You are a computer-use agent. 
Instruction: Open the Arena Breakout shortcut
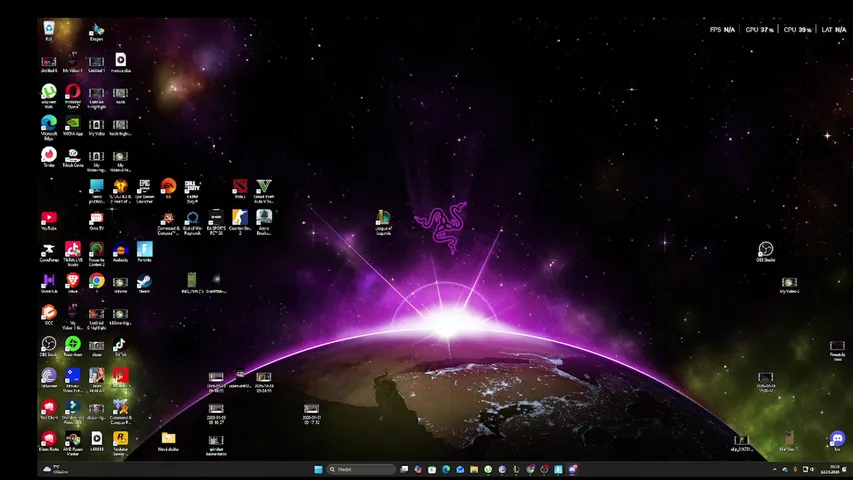[x=264, y=223]
